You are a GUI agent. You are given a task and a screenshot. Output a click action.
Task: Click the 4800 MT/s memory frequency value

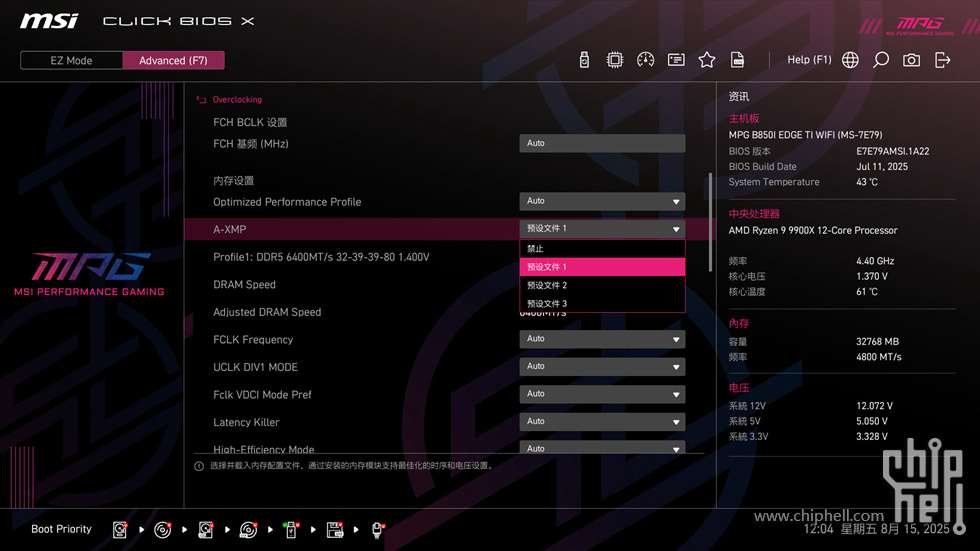pyautogui.click(x=879, y=357)
